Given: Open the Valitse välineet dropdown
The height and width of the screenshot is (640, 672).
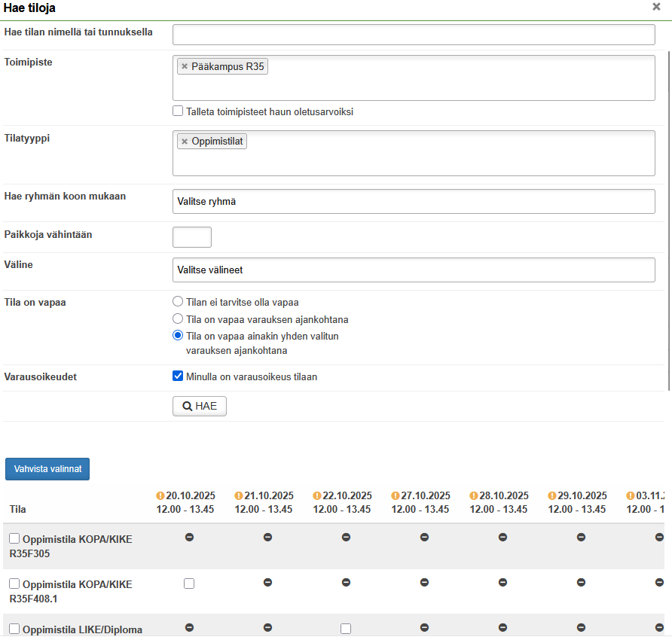Looking at the screenshot, I should [414, 270].
